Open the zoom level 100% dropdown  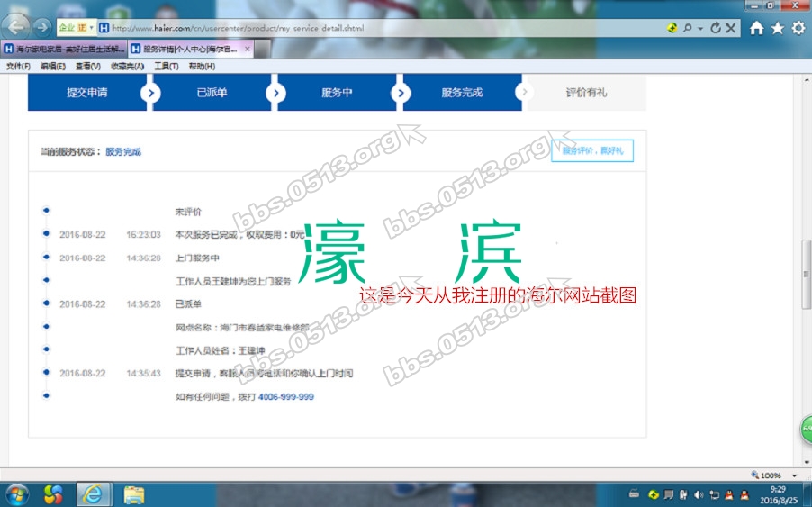point(794,475)
